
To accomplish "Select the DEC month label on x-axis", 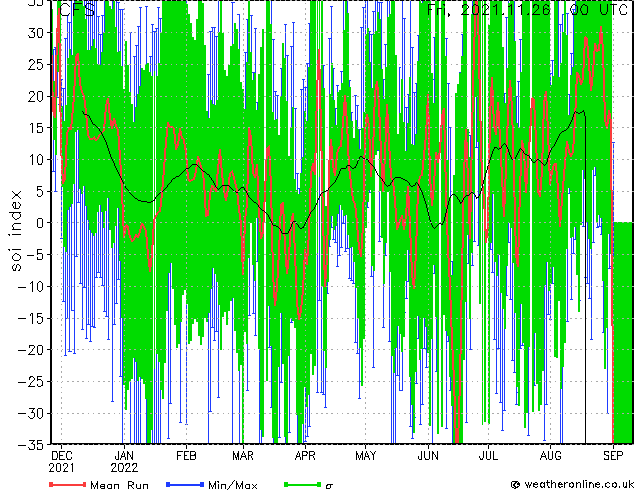I will (x=62, y=456).
